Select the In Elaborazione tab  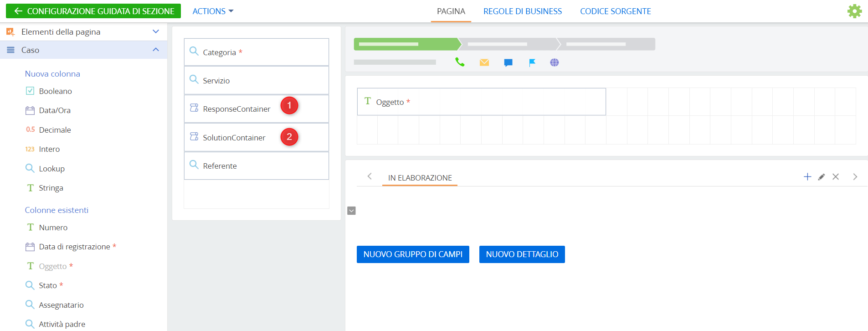[x=420, y=178]
